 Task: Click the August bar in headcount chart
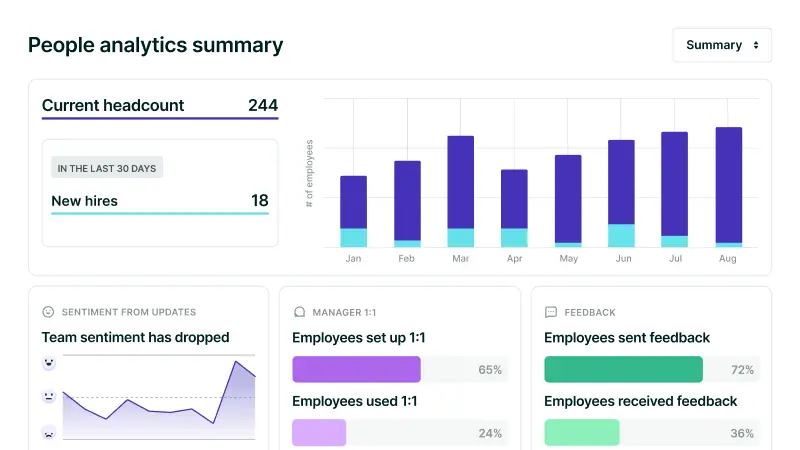click(x=728, y=186)
